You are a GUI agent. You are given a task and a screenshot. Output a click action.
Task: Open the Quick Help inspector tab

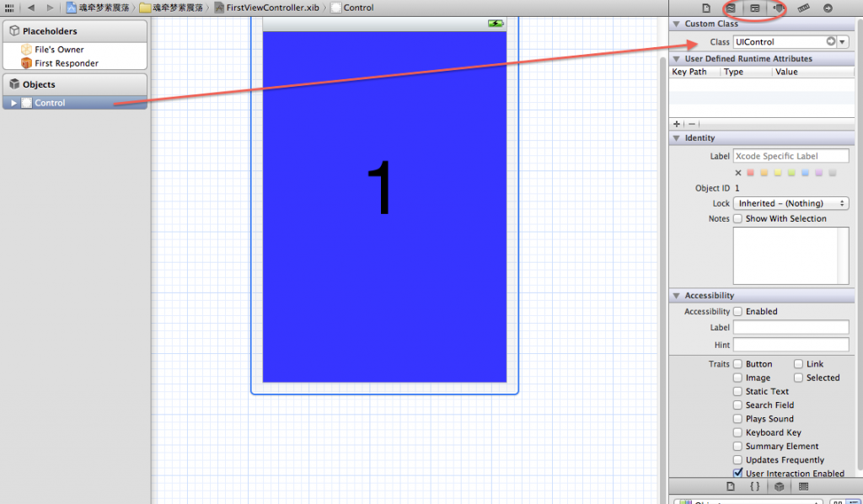coord(731,8)
